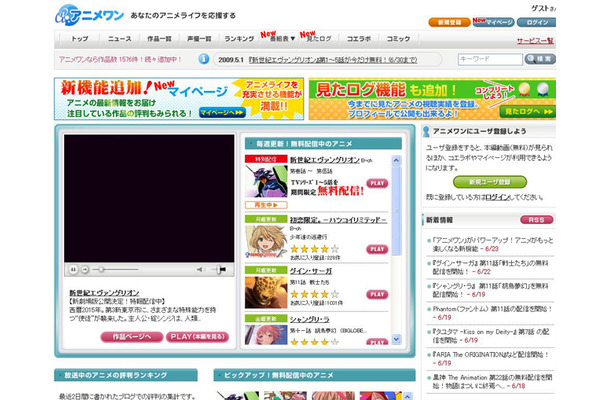Open the サービス一覧 link
The width and height of the screenshot is (610, 400).
(x=535, y=40)
